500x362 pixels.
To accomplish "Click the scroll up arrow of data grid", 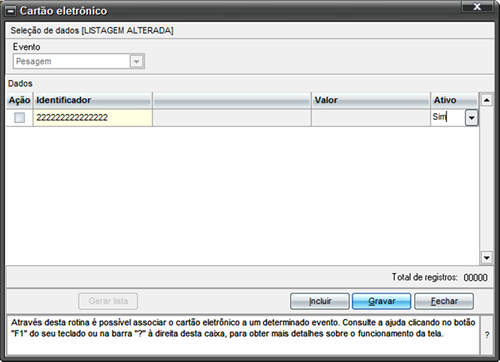I will pyautogui.click(x=487, y=100).
